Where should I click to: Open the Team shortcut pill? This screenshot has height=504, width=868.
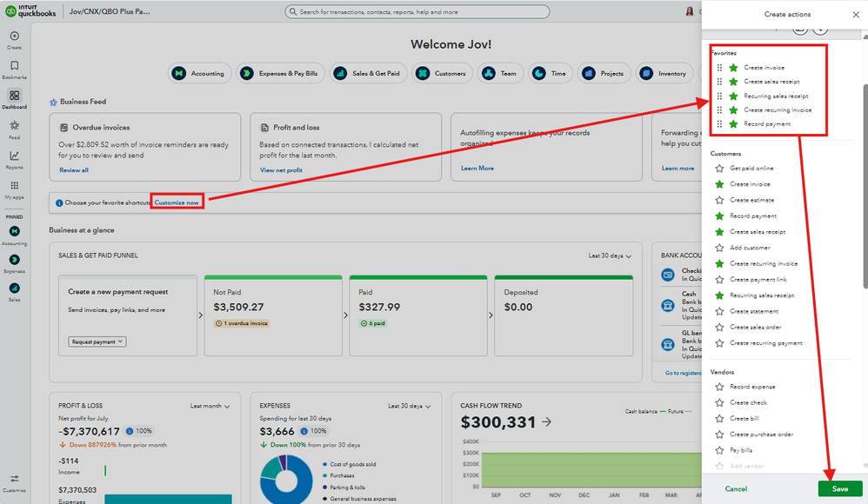[500, 73]
